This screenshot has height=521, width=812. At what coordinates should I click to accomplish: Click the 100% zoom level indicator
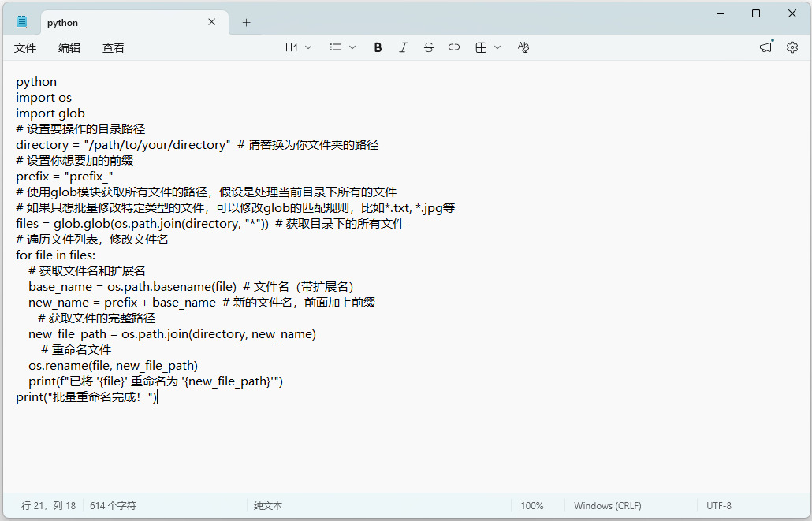pos(532,505)
